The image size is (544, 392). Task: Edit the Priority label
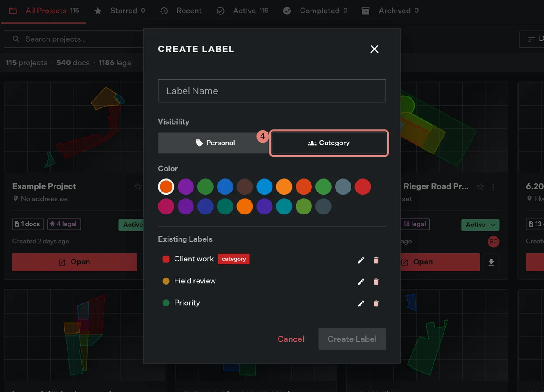(x=361, y=303)
